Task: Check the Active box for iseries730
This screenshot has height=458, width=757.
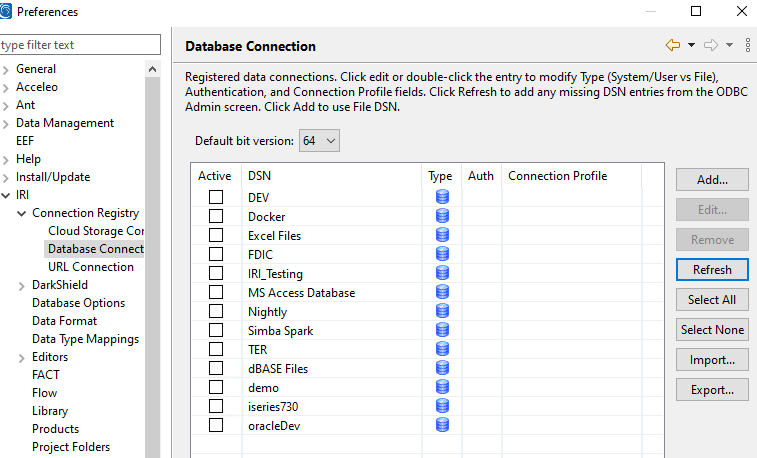Action: (216, 406)
